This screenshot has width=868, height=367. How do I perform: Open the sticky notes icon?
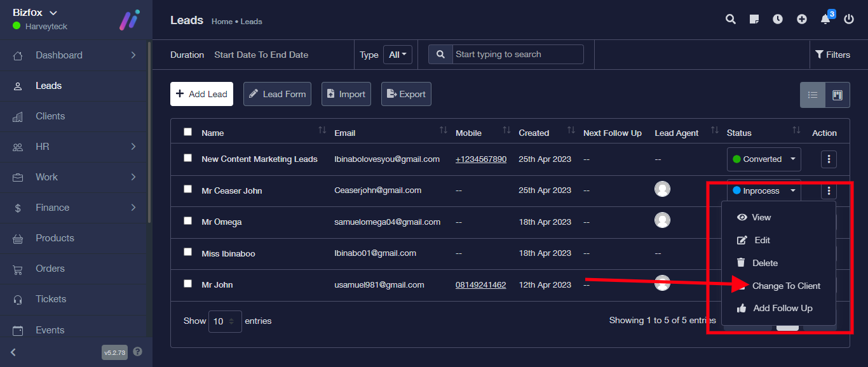click(754, 19)
